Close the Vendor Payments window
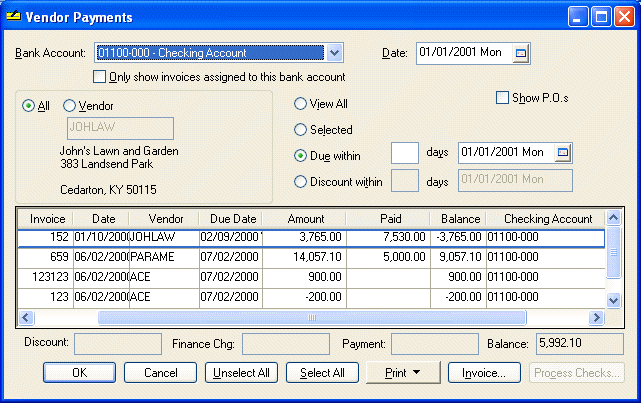 click(624, 17)
